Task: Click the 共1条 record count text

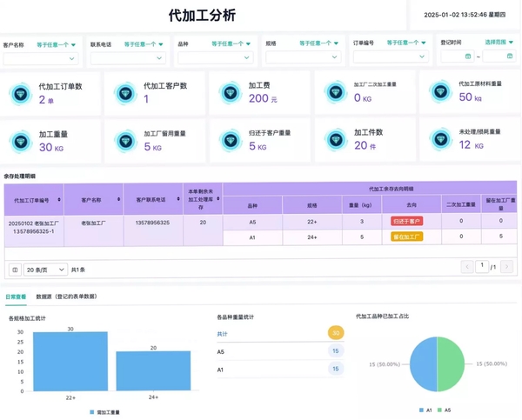Action: click(78, 270)
